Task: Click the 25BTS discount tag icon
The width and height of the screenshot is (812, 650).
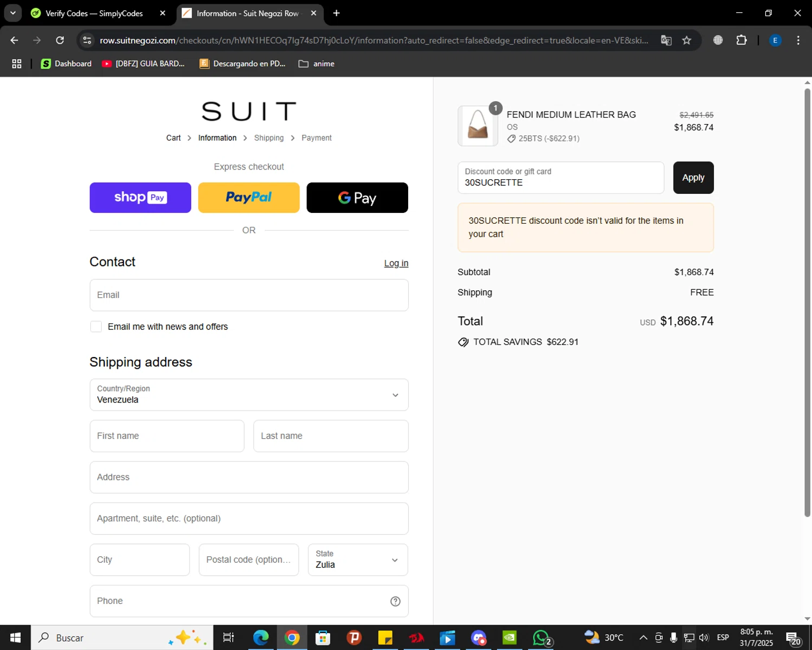Action: pyautogui.click(x=512, y=139)
